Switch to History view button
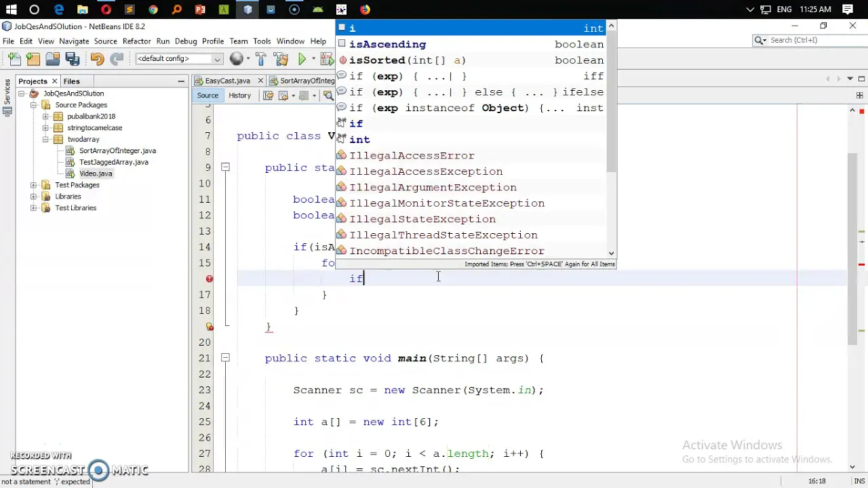This screenshot has width=868, height=488. click(239, 96)
